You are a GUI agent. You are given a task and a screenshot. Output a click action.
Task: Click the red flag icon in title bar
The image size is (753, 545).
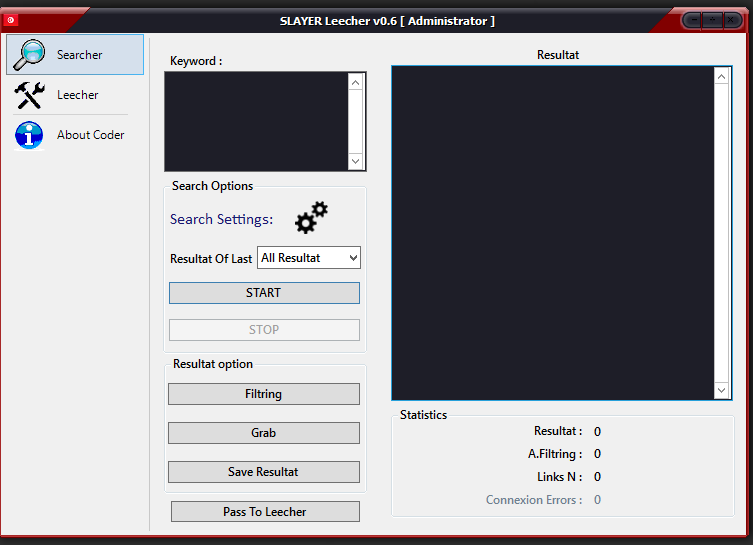point(11,20)
